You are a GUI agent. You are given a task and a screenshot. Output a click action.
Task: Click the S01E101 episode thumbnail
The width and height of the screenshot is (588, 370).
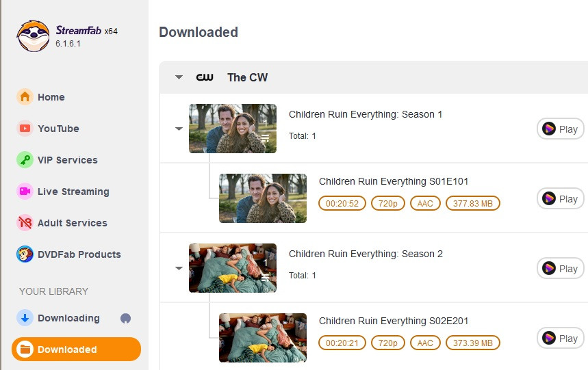click(263, 198)
